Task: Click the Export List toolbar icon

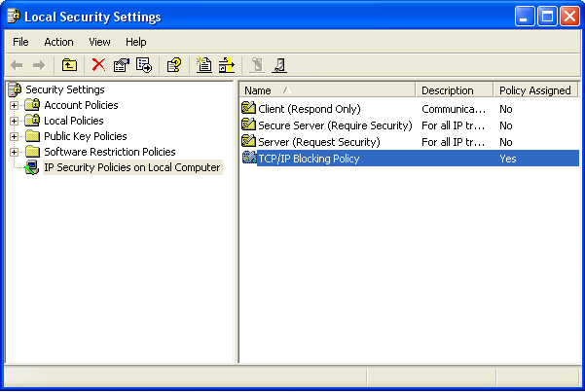Action: pyautogui.click(x=144, y=65)
